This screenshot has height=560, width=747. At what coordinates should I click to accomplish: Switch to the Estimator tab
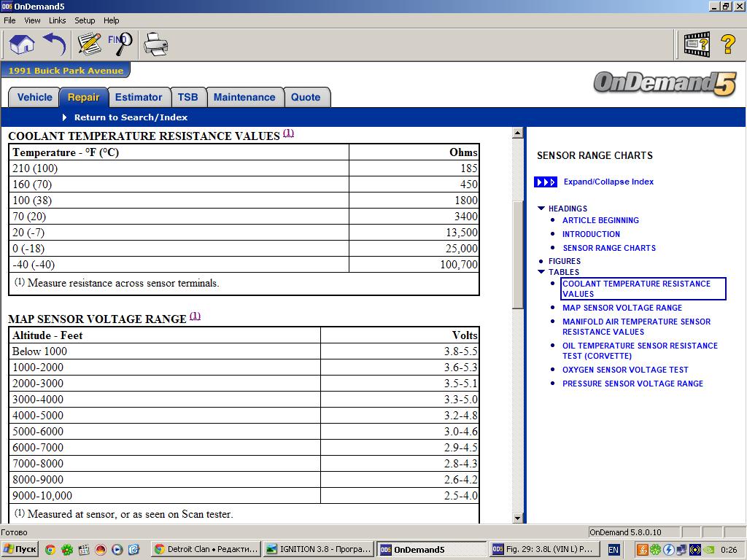[139, 97]
